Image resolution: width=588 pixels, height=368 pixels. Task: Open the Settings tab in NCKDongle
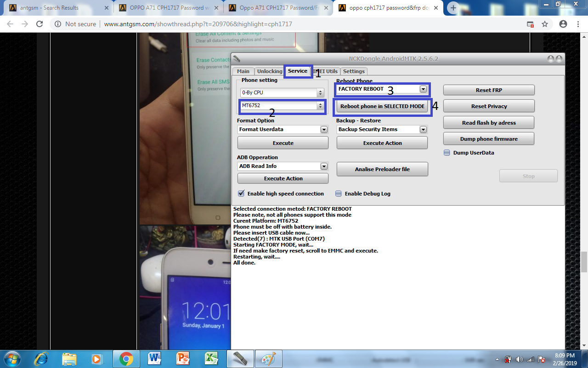(x=354, y=71)
